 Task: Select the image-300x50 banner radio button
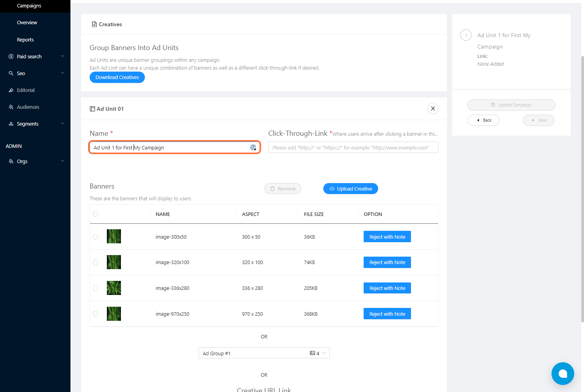click(96, 237)
